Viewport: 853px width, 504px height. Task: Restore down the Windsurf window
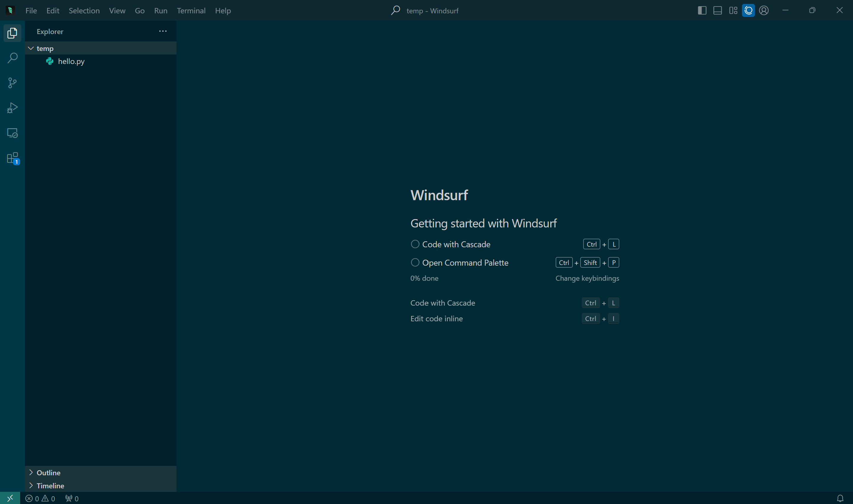(x=812, y=11)
